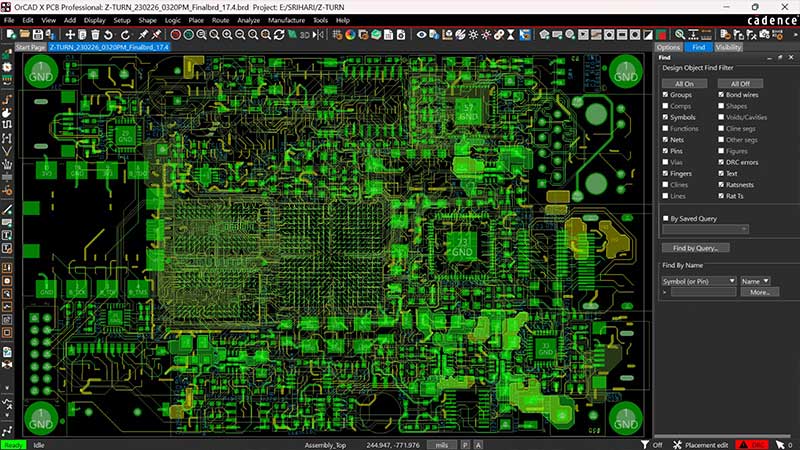Image resolution: width=800 pixels, height=450 pixels.
Task: Uncheck the Bond wires checkbox
Action: click(x=721, y=95)
